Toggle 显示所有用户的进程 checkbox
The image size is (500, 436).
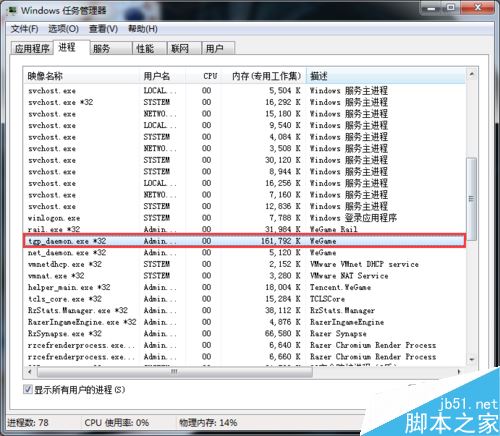27,389
